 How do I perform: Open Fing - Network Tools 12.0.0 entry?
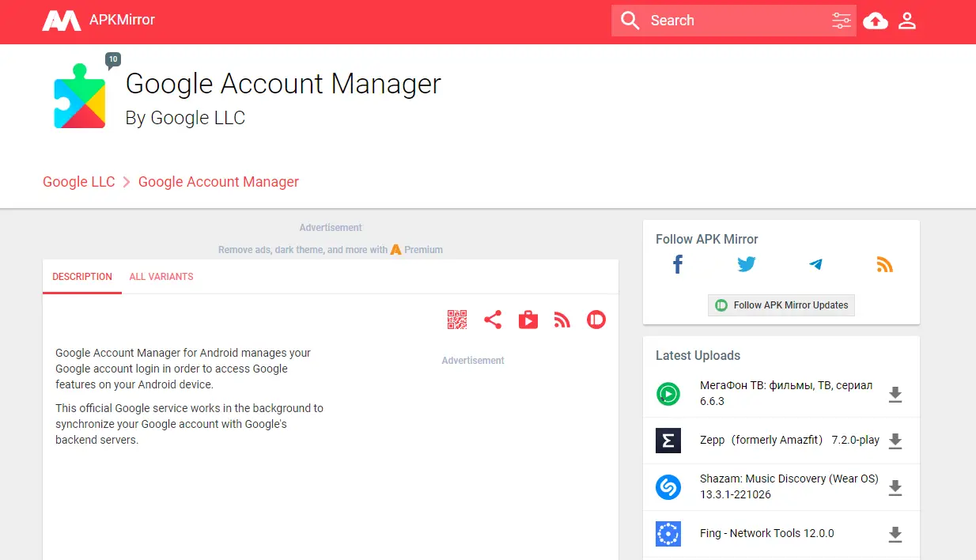(766, 534)
